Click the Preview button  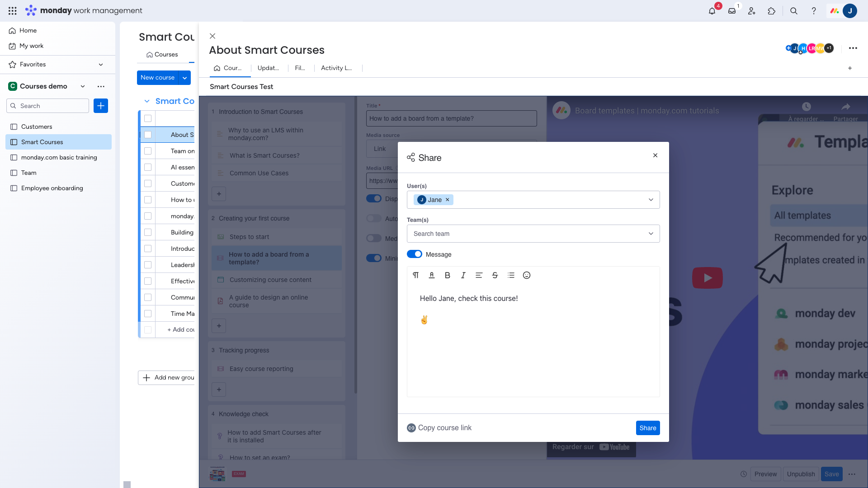765,474
